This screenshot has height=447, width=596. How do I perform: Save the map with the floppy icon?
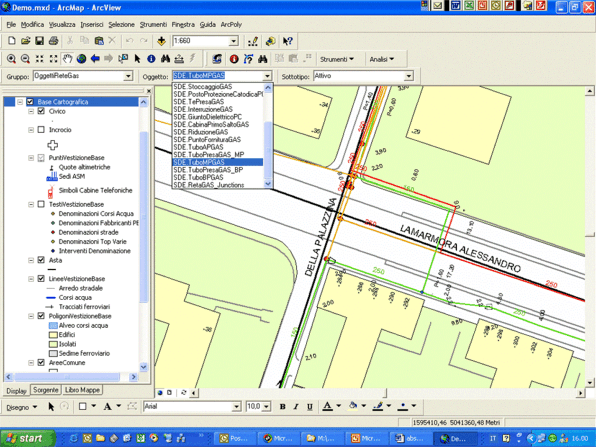pyautogui.click(x=39, y=41)
